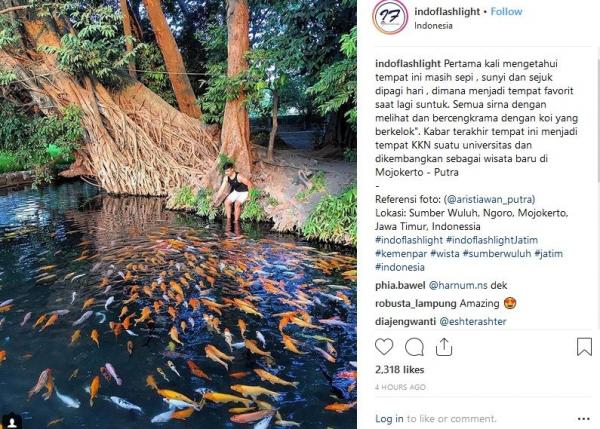This screenshot has height=429, width=600.
Task: Follow the indoflashlight account
Action: click(507, 12)
